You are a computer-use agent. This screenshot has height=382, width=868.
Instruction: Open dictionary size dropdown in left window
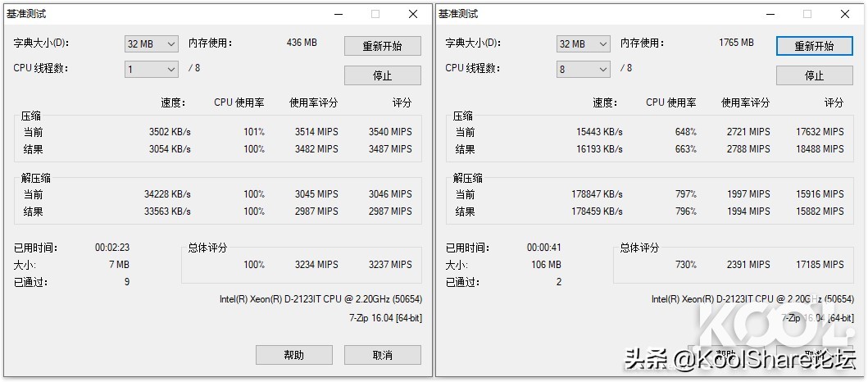click(151, 43)
